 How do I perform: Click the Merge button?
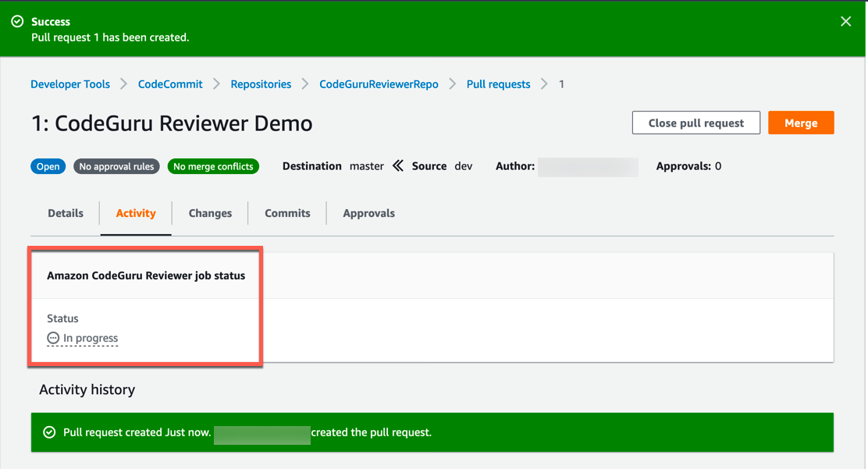tap(801, 123)
